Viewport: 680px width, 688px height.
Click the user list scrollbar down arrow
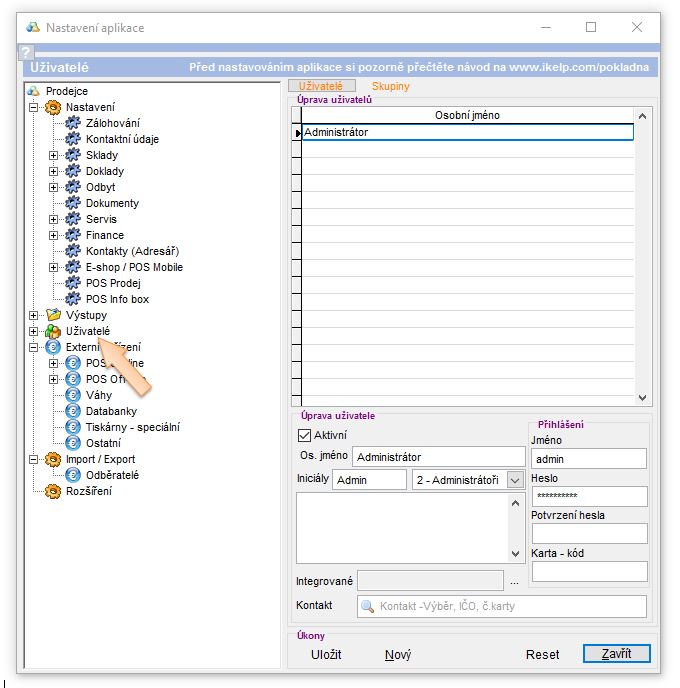(643, 397)
